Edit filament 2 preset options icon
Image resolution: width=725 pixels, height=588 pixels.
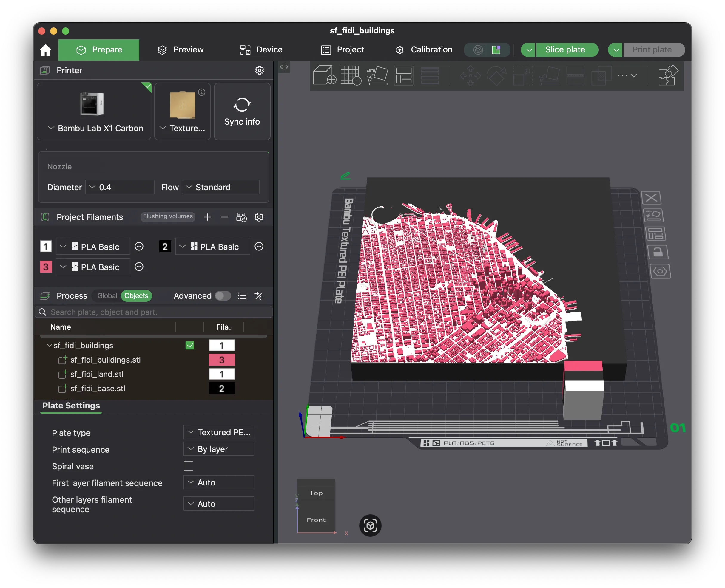[259, 246]
